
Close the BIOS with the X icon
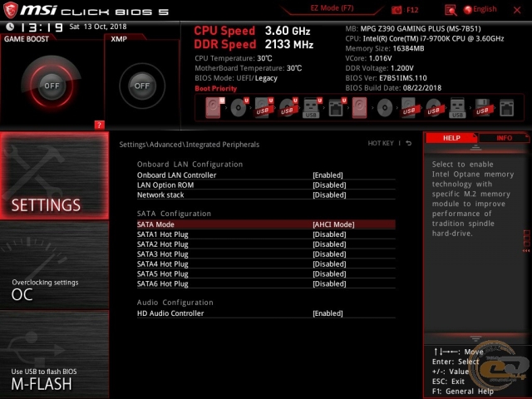tap(517, 10)
